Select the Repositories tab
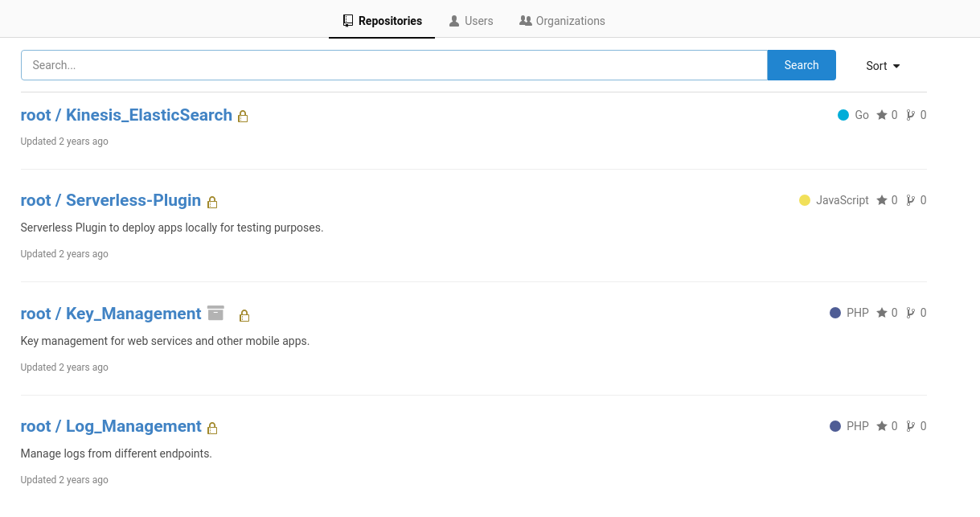The width and height of the screenshot is (980, 517). [382, 21]
